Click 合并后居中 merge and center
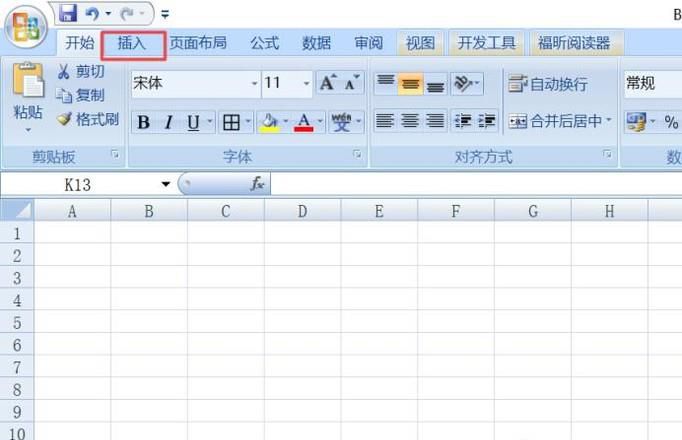This screenshot has width=682, height=440. (555, 121)
